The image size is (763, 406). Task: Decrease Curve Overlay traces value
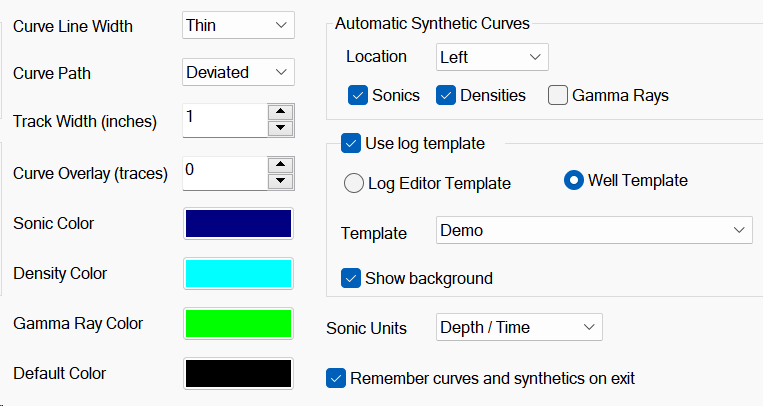281,180
